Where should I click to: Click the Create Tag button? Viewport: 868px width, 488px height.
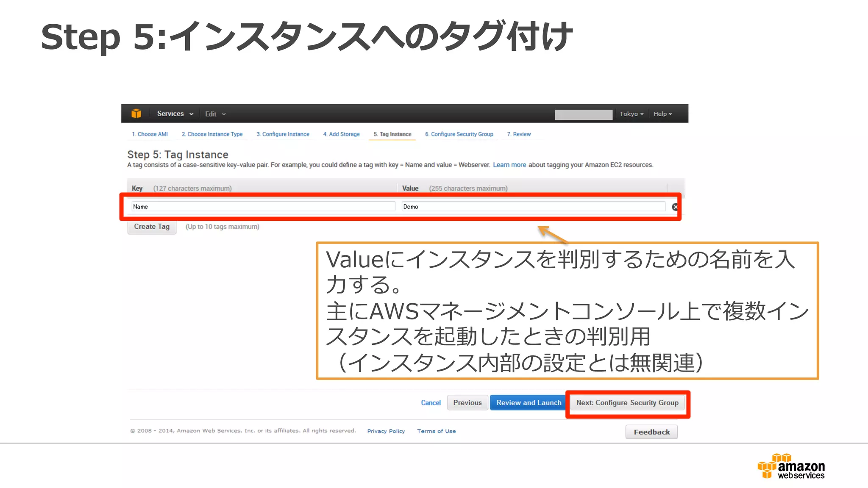click(152, 227)
